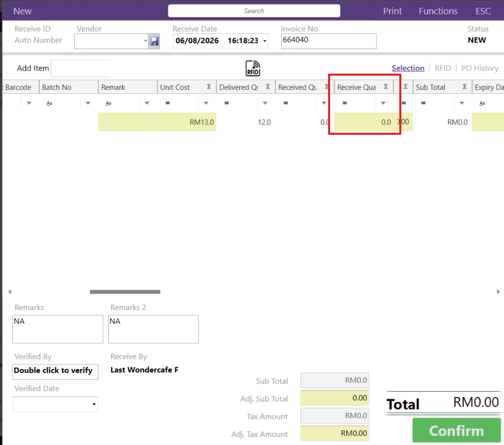Click the empty yellow Remark cell
504x445 pixels.
click(x=128, y=122)
